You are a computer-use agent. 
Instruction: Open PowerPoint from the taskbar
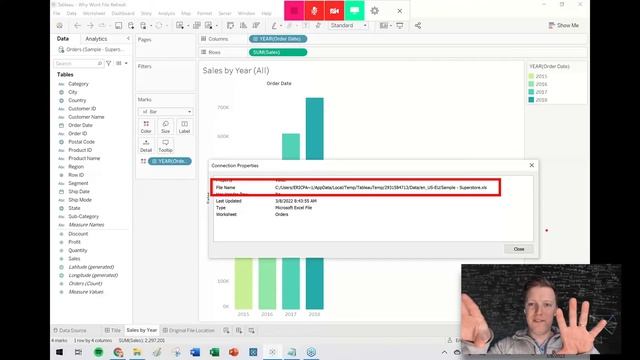click(x=233, y=352)
